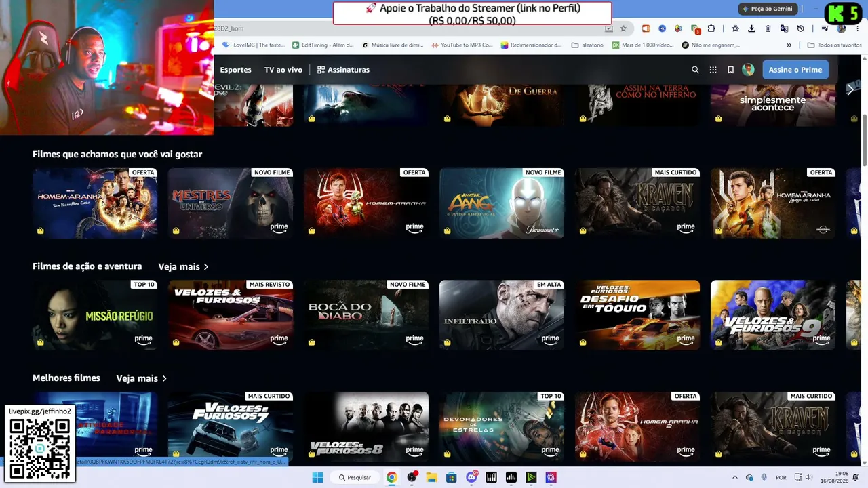Open the piano keys app on taskbar
The image size is (868, 488).
point(491,477)
